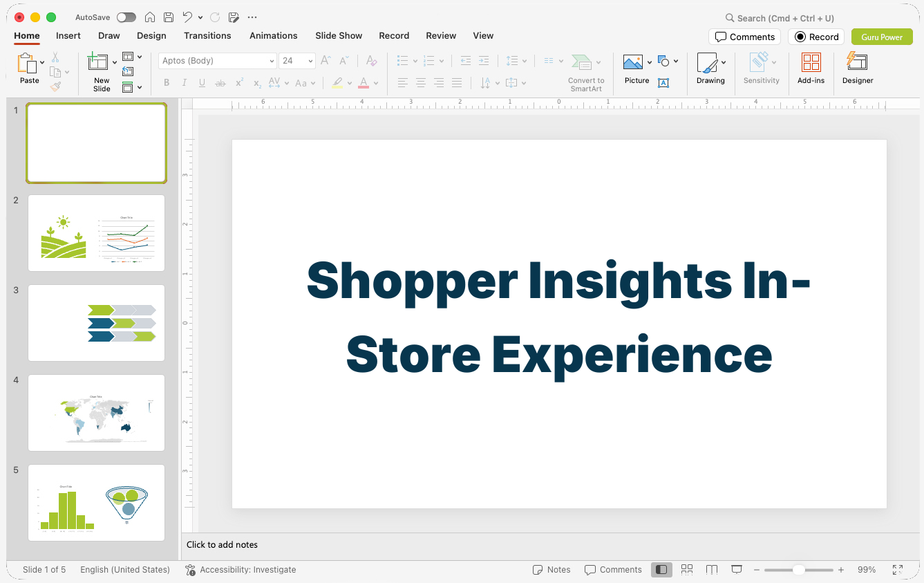Viewport: 924px width, 583px height.
Task: Click the Save icon in title bar
Action: 169,17
